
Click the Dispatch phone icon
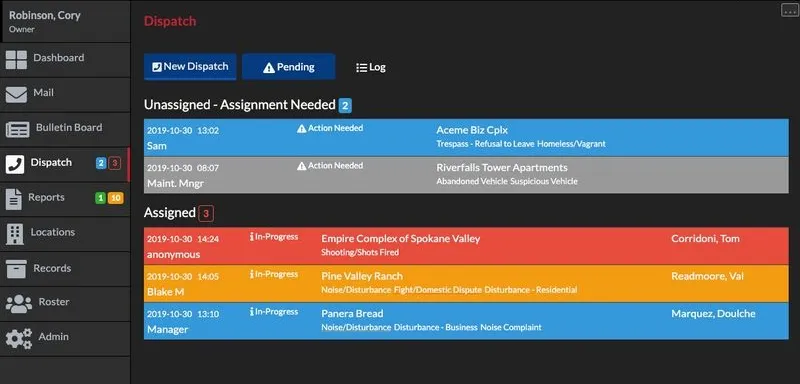pos(15,164)
